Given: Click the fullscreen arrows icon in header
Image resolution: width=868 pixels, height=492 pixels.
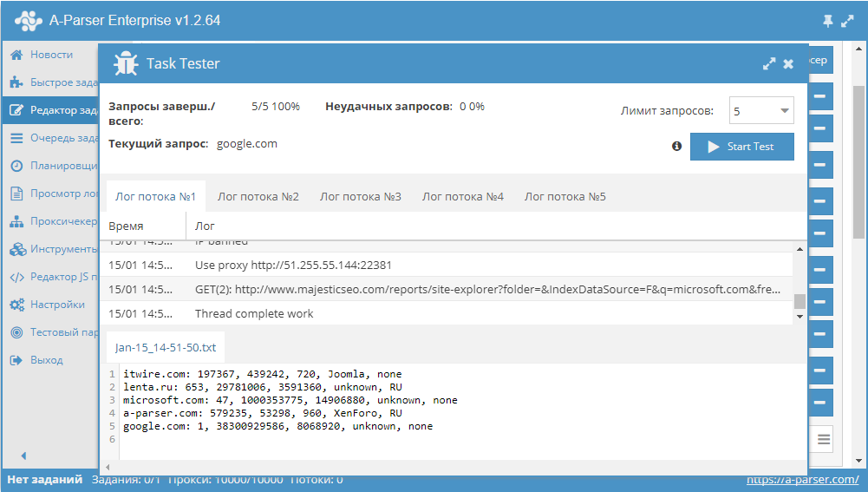Looking at the screenshot, I should 847,21.
